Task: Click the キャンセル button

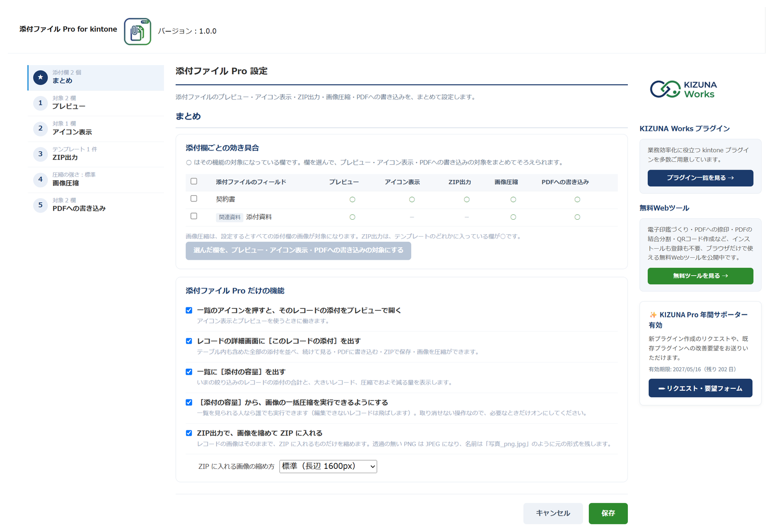Action: coord(553,513)
